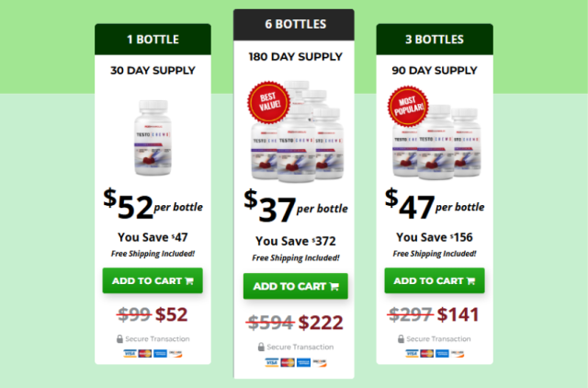Add the 1 Bottle package to cart

153,280
